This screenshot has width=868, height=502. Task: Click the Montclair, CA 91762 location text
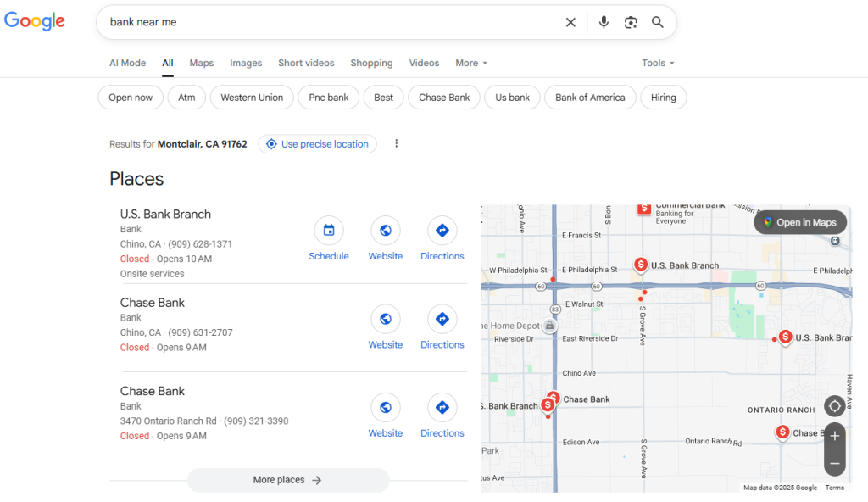202,144
